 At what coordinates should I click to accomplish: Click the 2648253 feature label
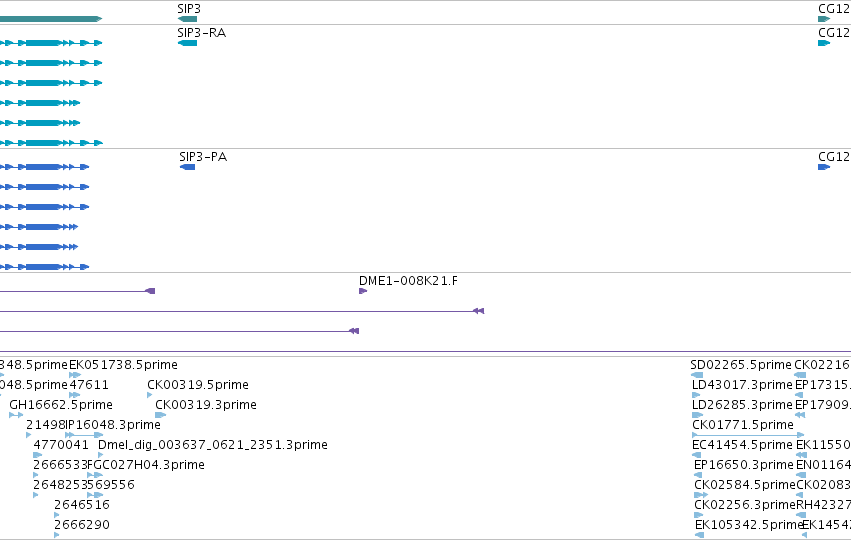(x=60, y=485)
